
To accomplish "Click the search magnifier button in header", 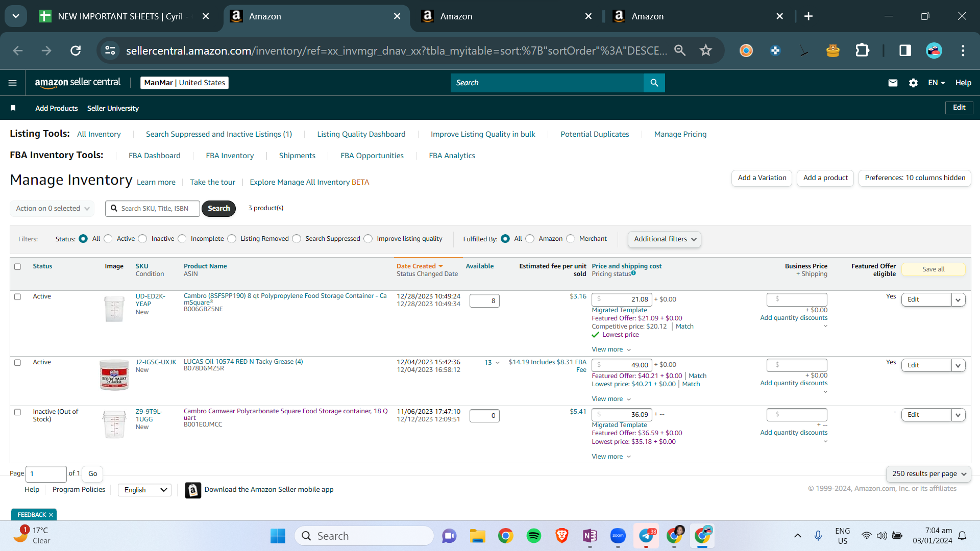I will pyautogui.click(x=654, y=83).
